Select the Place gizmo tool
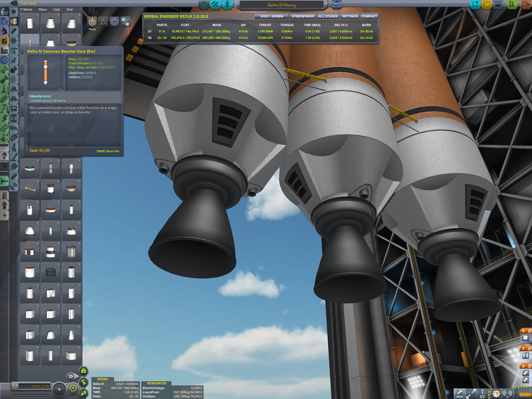This screenshot has width=532, height=399. [92, 22]
